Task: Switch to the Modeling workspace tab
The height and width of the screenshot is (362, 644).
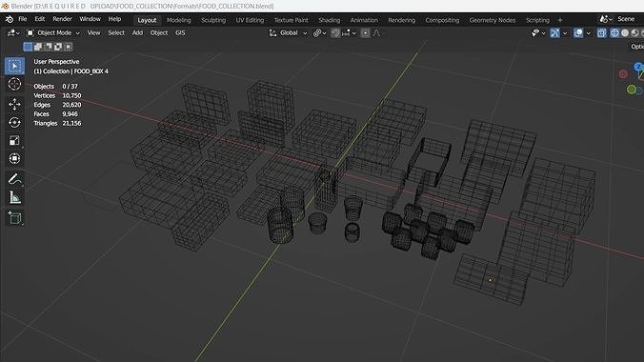Action: (179, 20)
